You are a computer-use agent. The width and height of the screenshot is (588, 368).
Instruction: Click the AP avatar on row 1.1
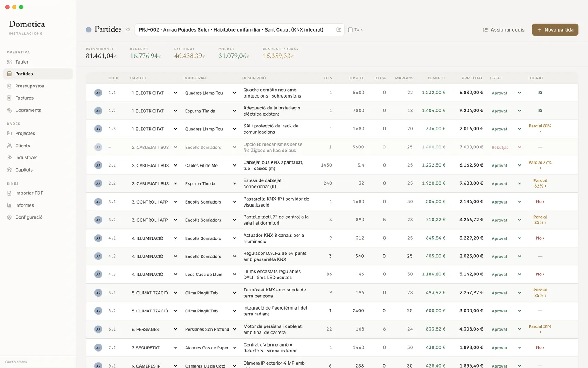click(98, 93)
